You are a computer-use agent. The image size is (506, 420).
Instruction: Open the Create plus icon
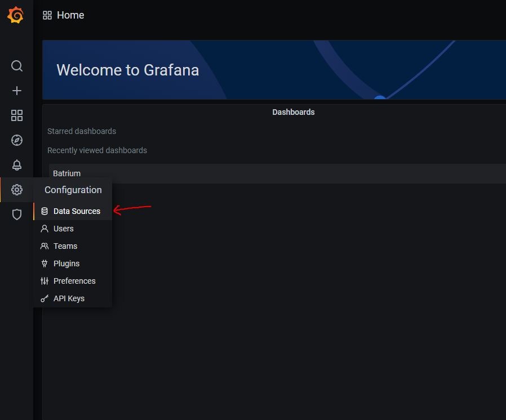(17, 91)
